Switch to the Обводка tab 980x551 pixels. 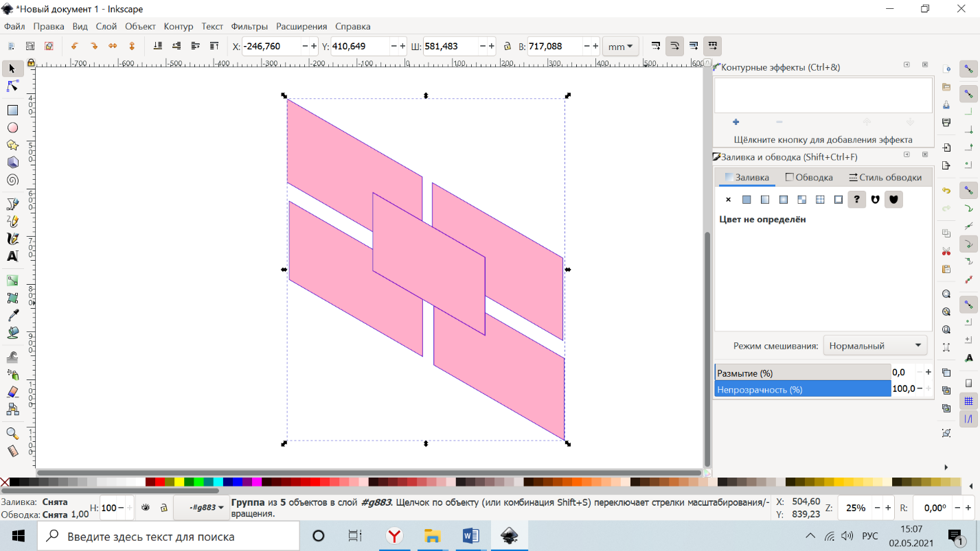(809, 177)
